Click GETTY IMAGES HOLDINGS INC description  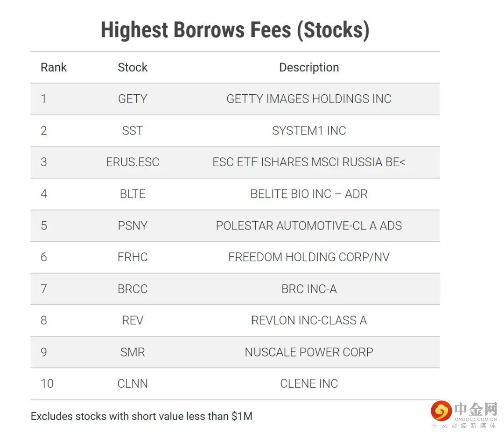click(309, 99)
